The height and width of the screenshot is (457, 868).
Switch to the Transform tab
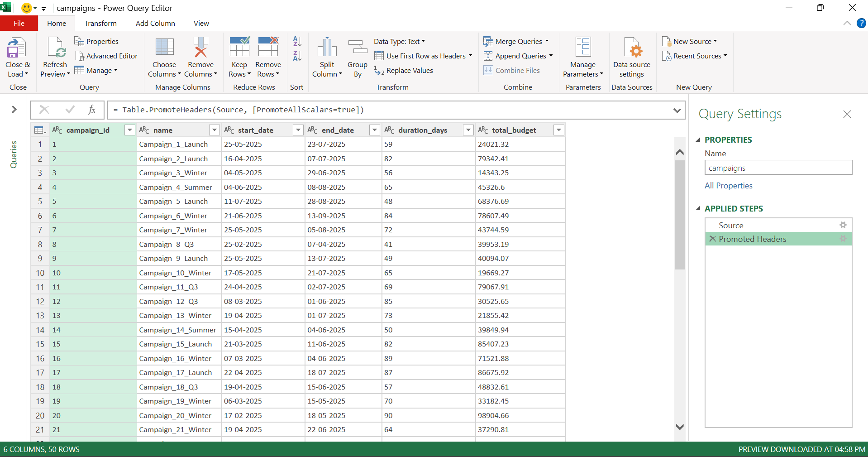tap(100, 24)
